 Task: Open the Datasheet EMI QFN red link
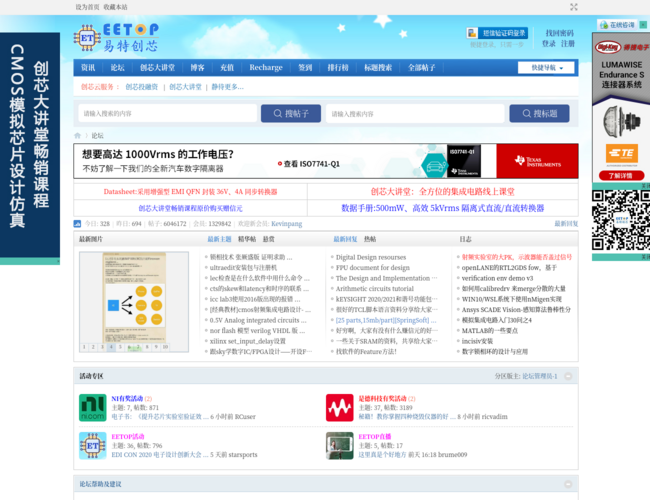coord(190,192)
